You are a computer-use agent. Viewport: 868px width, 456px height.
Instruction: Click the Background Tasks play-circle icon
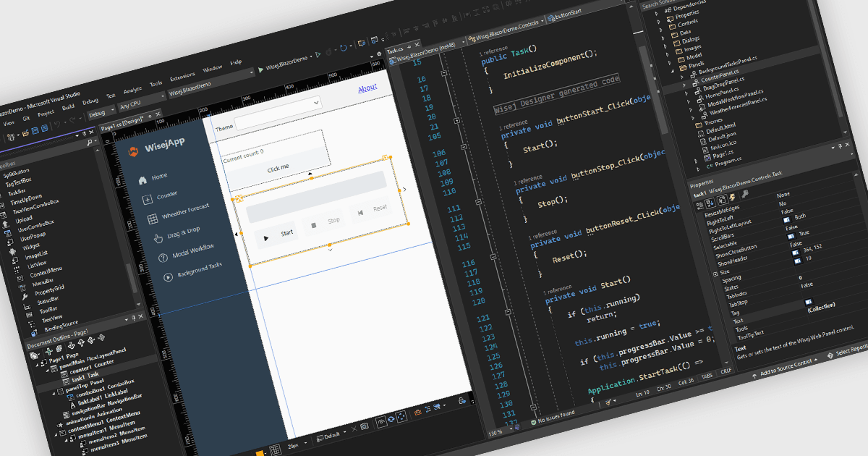click(x=168, y=276)
